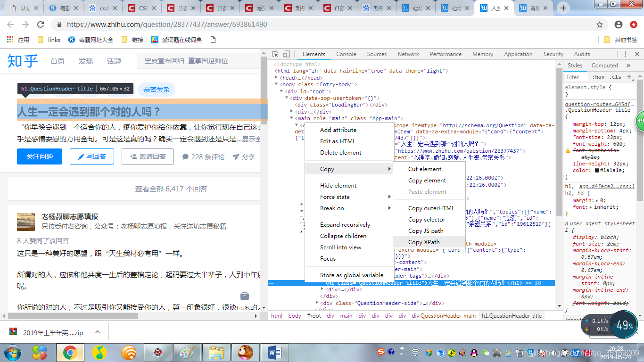Open 查看全部 6,417 个回答 link
Screen dimensions: 644x362
171,189
